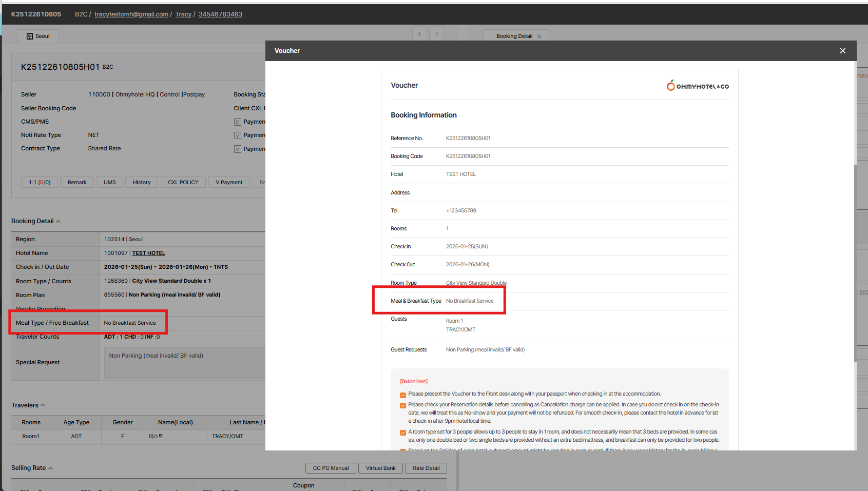This screenshot has width=868, height=491.
Task: Collapse the Booking Detail section
Action: click(58, 222)
